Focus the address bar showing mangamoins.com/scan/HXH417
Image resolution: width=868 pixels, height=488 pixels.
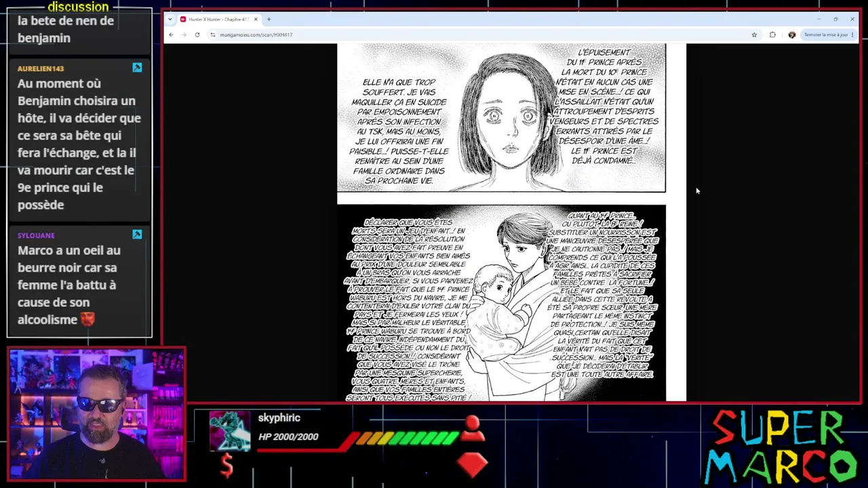click(481, 35)
